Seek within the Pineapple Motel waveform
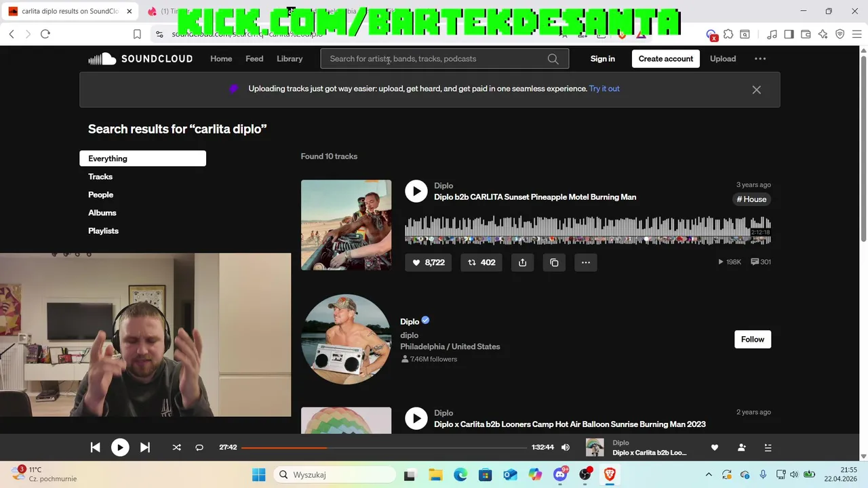 tap(587, 230)
